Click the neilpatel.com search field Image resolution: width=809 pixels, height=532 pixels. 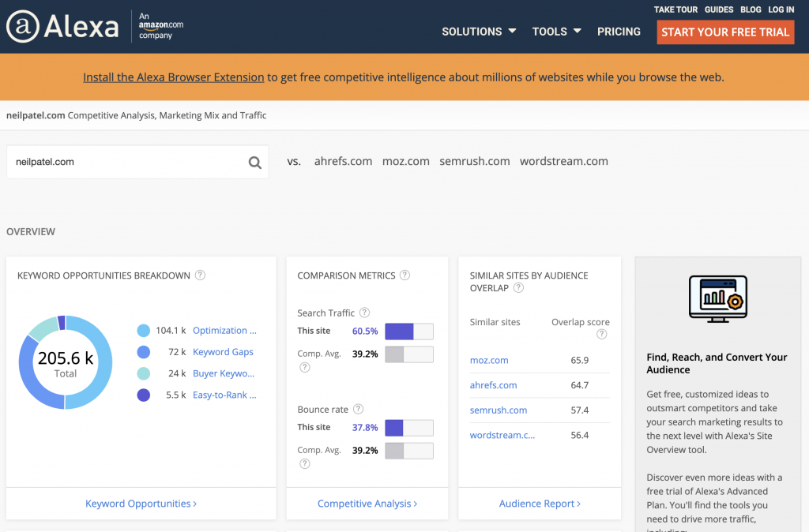(x=137, y=162)
